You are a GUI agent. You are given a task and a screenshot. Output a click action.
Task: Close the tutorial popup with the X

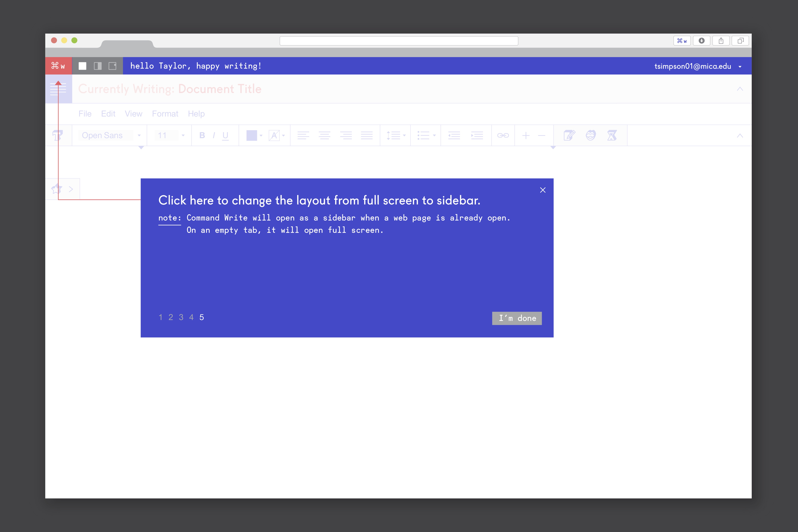(x=542, y=190)
